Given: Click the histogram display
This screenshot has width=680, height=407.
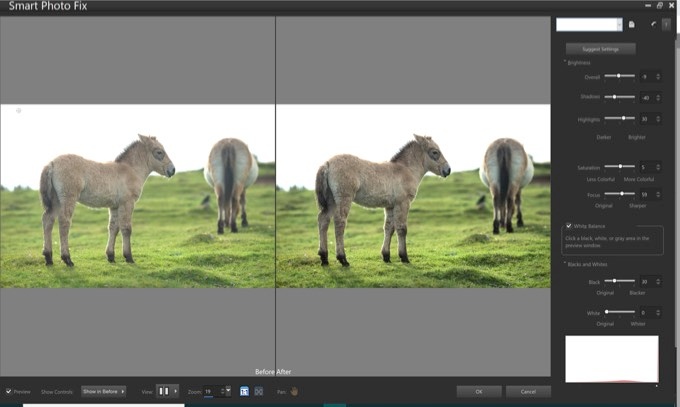Looking at the screenshot, I should [x=612, y=359].
